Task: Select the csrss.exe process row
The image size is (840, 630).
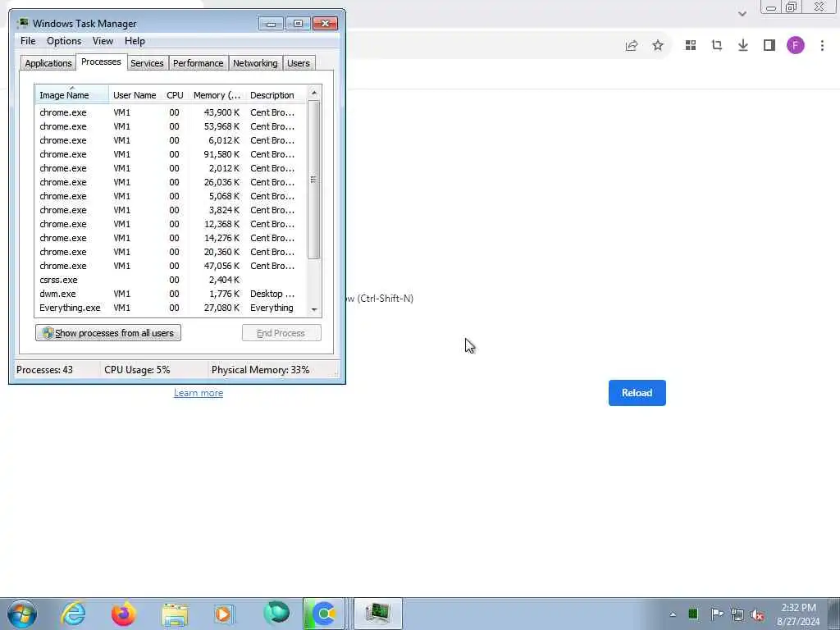Action: [171, 280]
